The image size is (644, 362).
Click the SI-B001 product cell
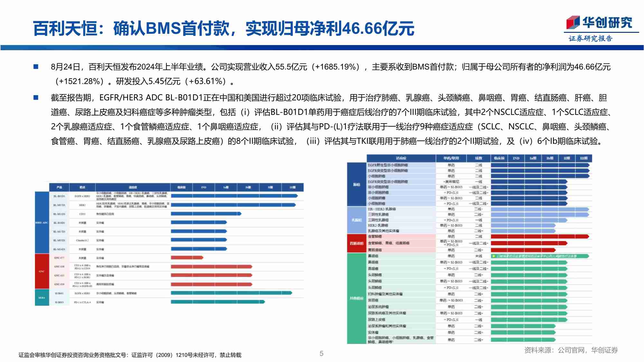pos(59,293)
